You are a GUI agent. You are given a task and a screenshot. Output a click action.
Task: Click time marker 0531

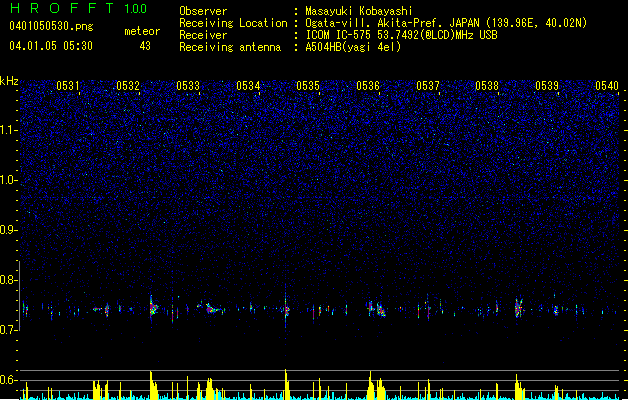point(68,86)
